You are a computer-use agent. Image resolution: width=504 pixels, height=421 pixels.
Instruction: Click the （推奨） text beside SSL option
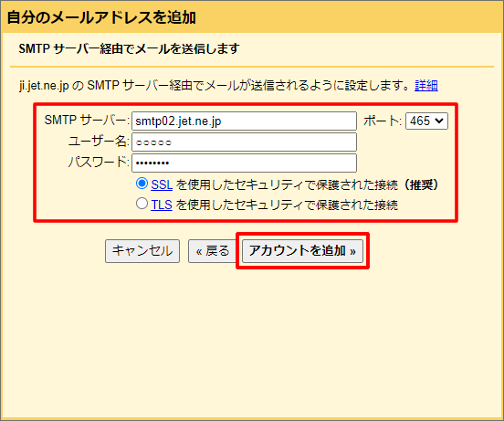pyautogui.click(x=421, y=184)
